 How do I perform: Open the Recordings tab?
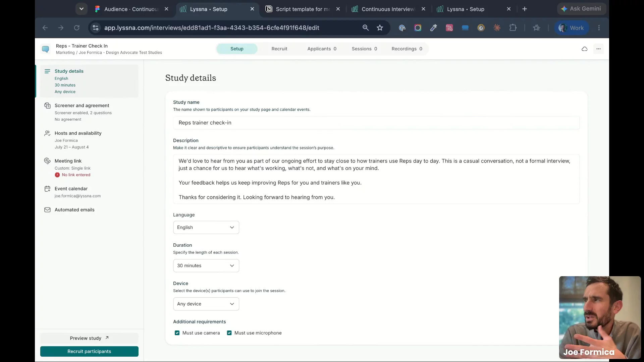[407, 49]
